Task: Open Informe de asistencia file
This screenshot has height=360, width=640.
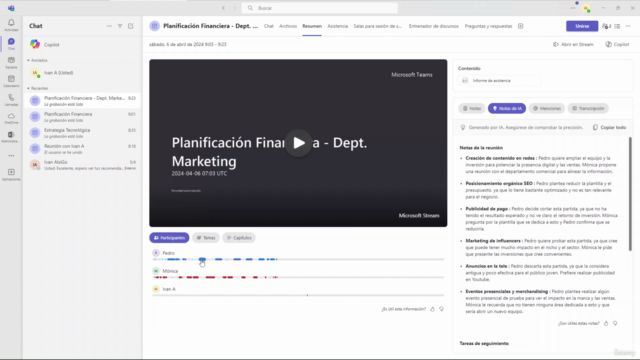Action: tap(500, 81)
